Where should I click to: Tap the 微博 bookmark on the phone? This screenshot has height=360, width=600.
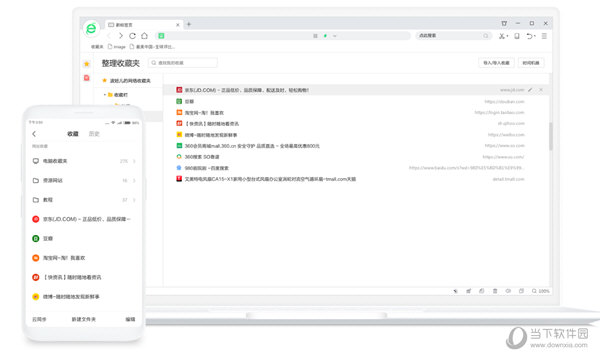tap(84, 296)
